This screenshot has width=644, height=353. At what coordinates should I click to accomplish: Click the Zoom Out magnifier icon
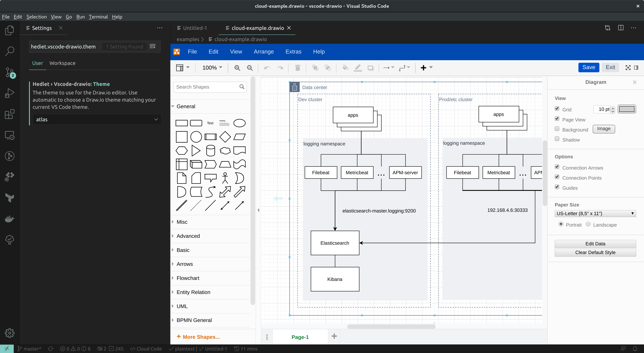250,68
